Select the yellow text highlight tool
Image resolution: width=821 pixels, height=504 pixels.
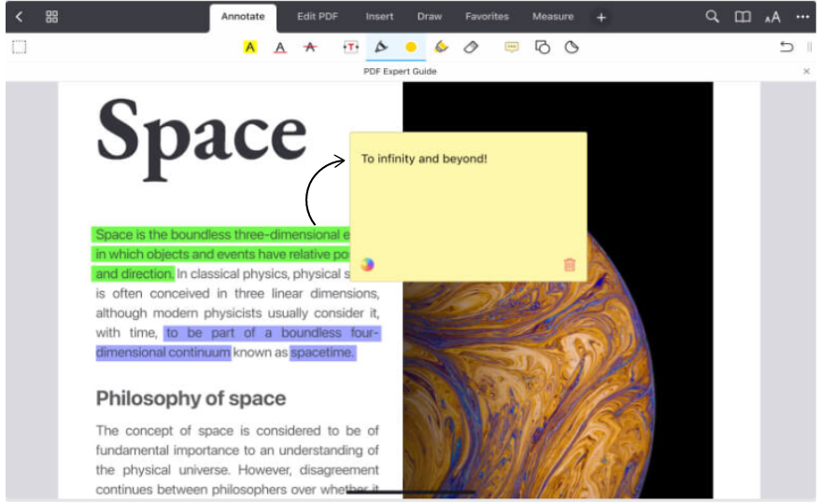(249, 48)
